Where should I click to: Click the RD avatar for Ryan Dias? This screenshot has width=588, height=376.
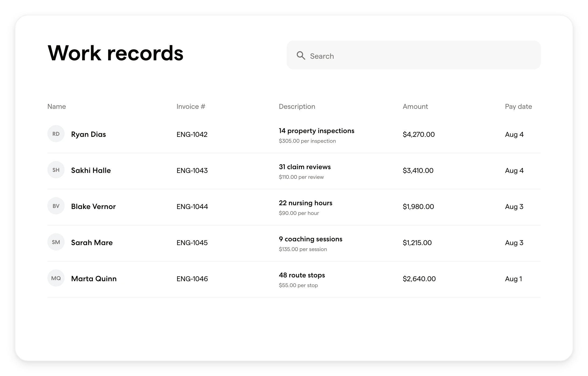coord(56,134)
